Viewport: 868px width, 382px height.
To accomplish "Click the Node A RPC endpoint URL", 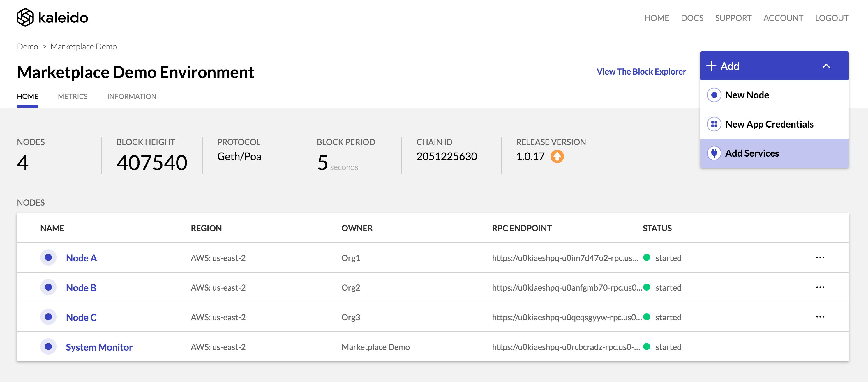I will click(565, 258).
